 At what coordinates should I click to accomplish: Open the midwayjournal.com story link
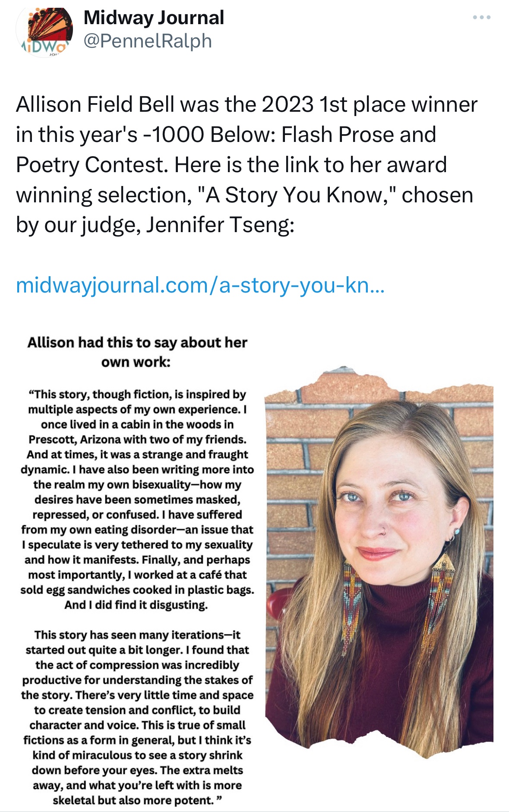(x=200, y=285)
